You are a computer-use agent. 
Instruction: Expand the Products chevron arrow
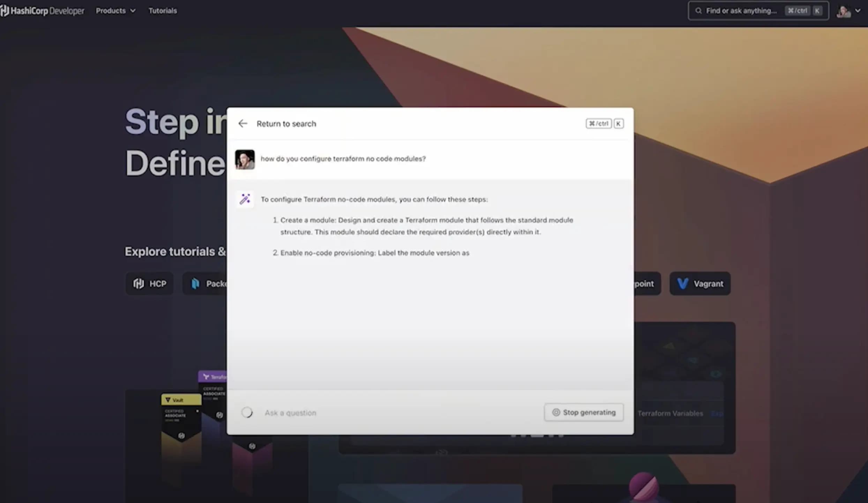133,11
